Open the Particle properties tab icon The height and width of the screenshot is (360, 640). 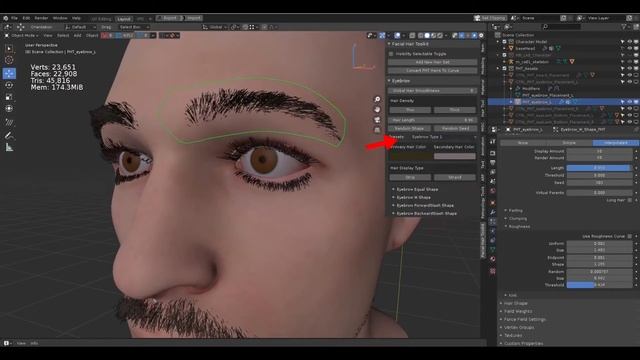(x=493, y=222)
